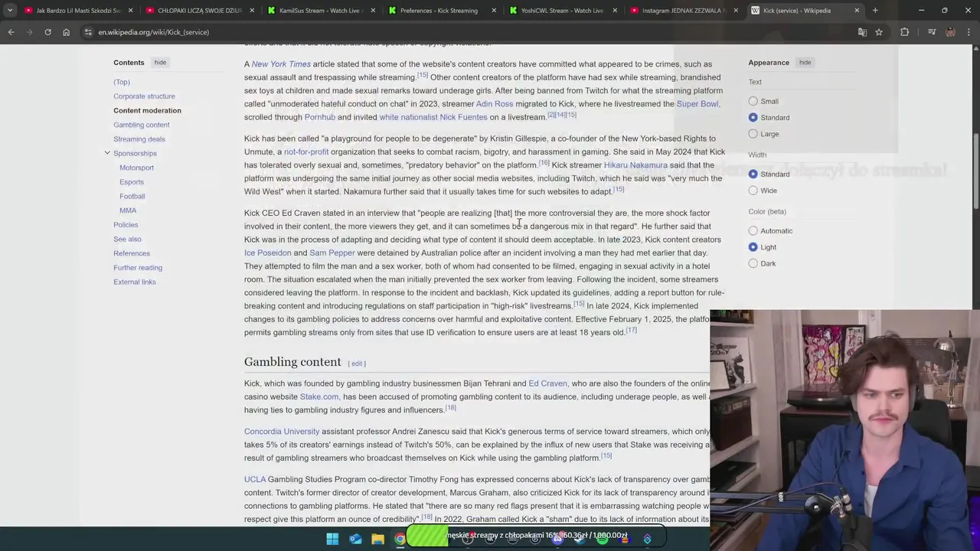Click the Chrome taskbar icon

400,539
